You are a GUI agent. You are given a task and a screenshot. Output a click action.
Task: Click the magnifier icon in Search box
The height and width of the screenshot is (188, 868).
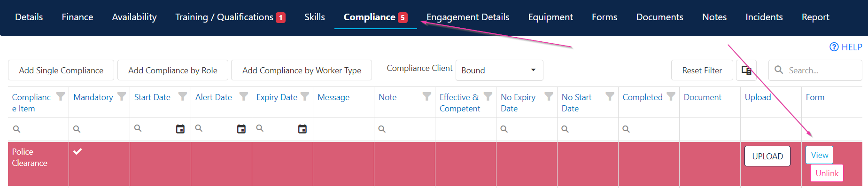(x=779, y=70)
